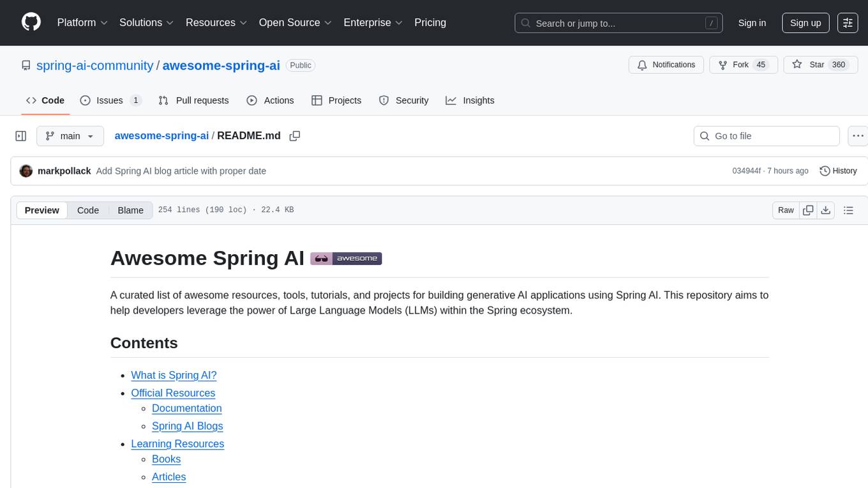Jump to What is Spring AI? section
This screenshot has height=488, width=868.
174,376
